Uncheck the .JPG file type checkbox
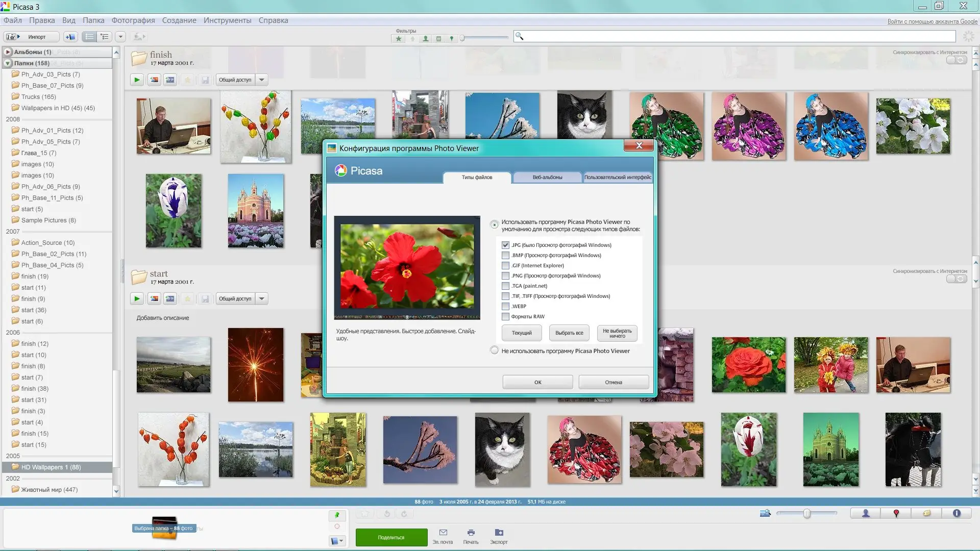 [x=505, y=245]
